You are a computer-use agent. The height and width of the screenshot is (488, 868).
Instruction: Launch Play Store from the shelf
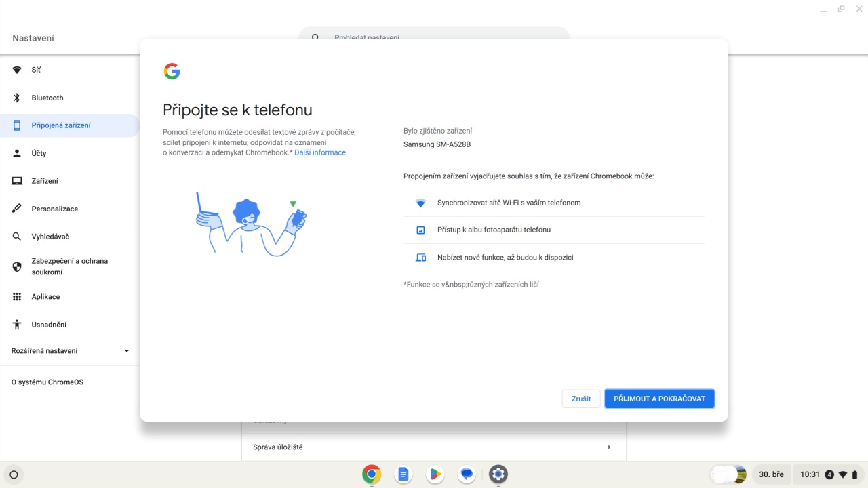coord(435,474)
